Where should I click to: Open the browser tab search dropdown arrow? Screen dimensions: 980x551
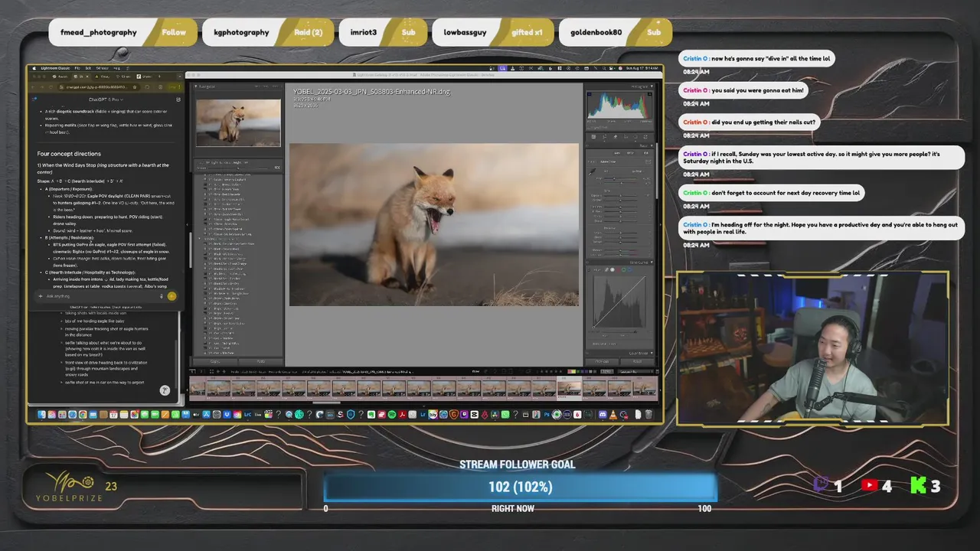point(180,77)
